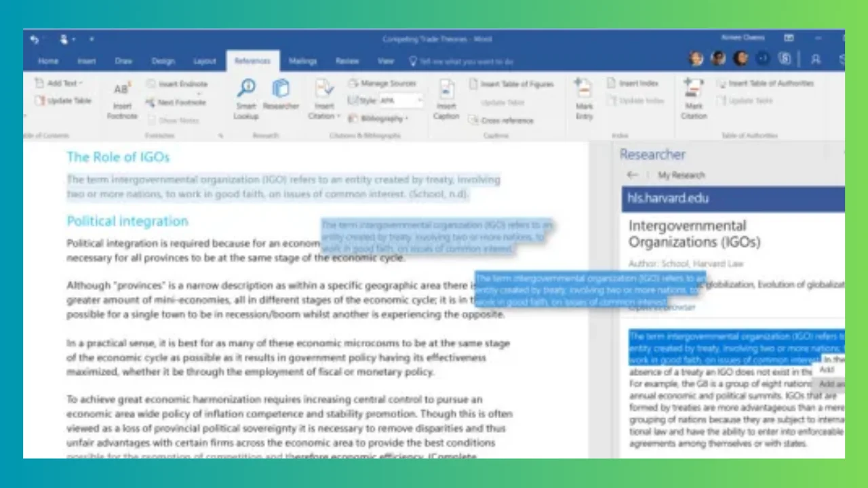
Task: Open the Insert ribbon tab
Action: (x=86, y=61)
